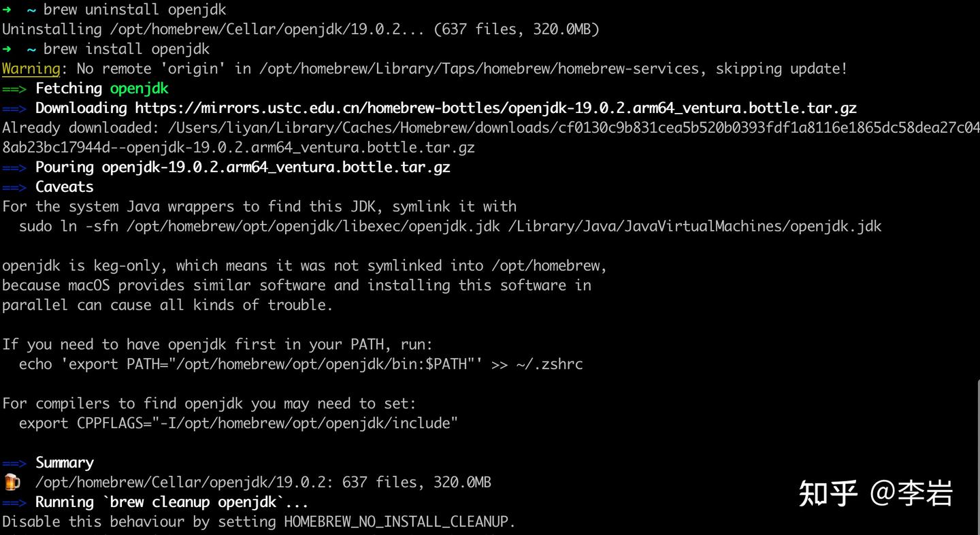Click the blue arrow before Pouring openjdk line
Viewport: 980px width, 535px height.
coord(14,167)
